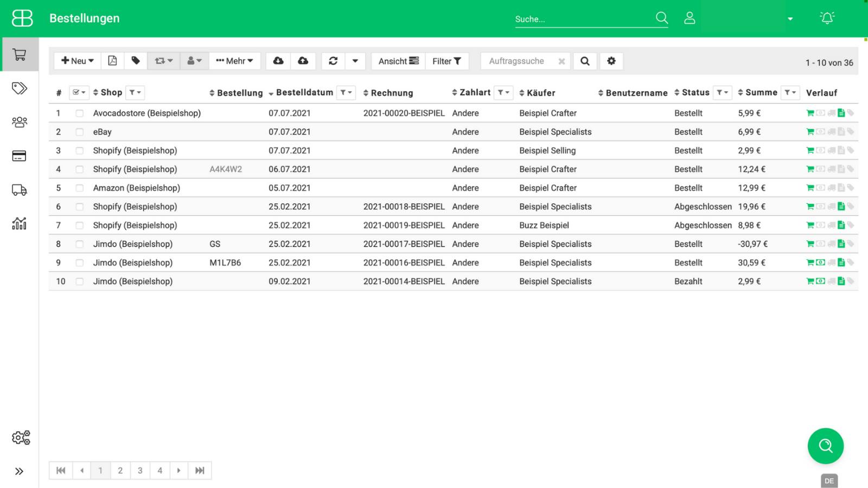
Task: Select checkbox for Avocadostore order row 1
Action: click(80, 113)
